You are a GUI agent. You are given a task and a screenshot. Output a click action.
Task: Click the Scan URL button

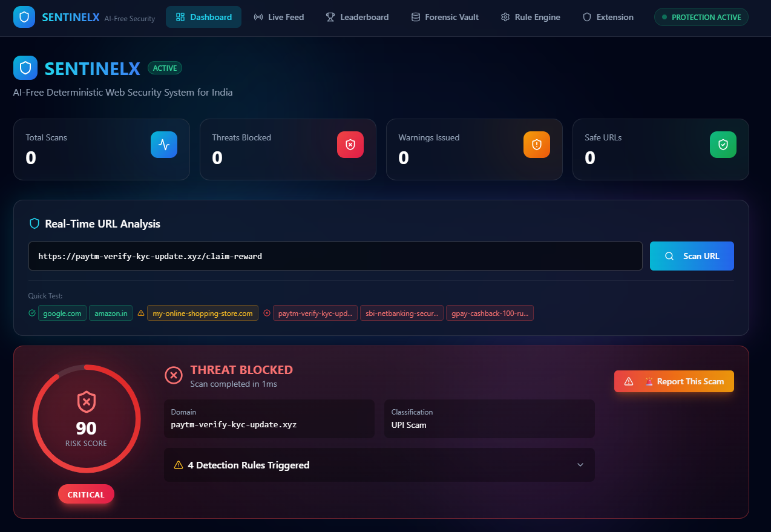coord(692,256)
